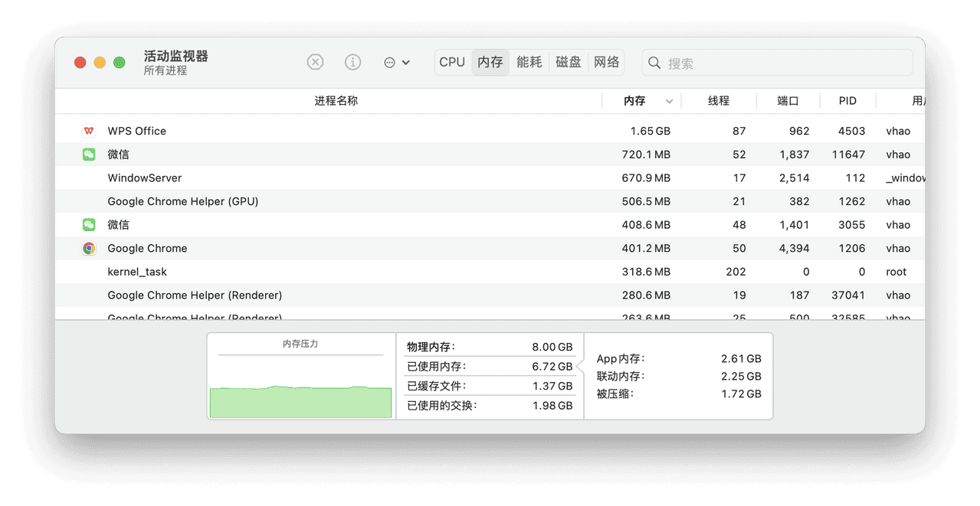
Task: Switch to the 能耗 (Energy) tab
Action: pos(529,63)
